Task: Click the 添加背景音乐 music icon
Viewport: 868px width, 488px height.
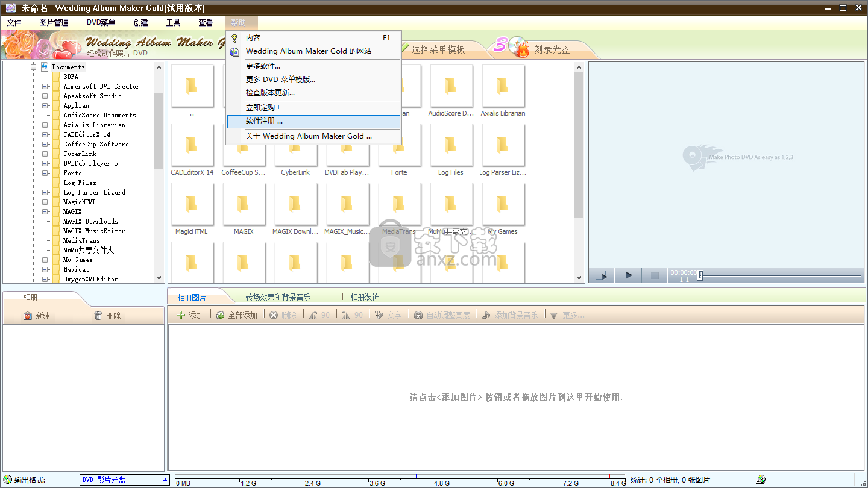Action: pos(486,315)
